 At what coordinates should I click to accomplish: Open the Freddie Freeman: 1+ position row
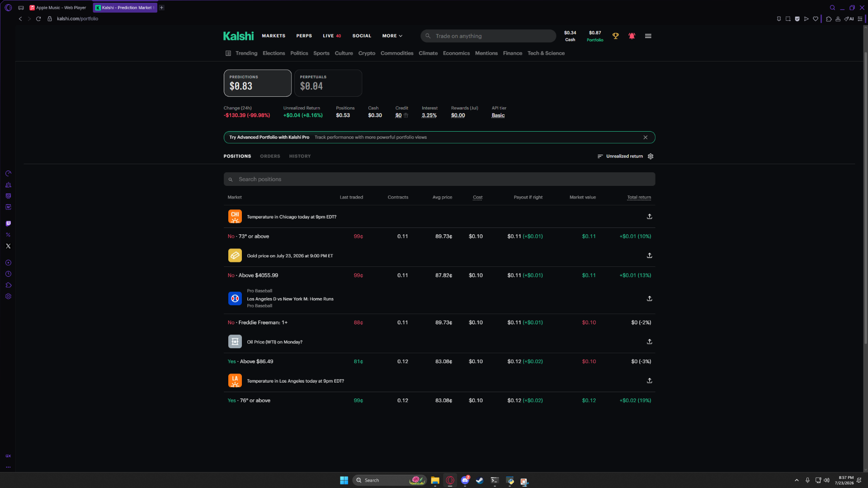[439, 323]
